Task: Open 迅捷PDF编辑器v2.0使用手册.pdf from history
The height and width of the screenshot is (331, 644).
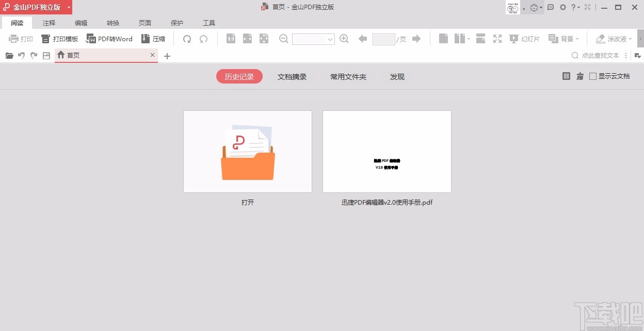Action: coord(387,151)
